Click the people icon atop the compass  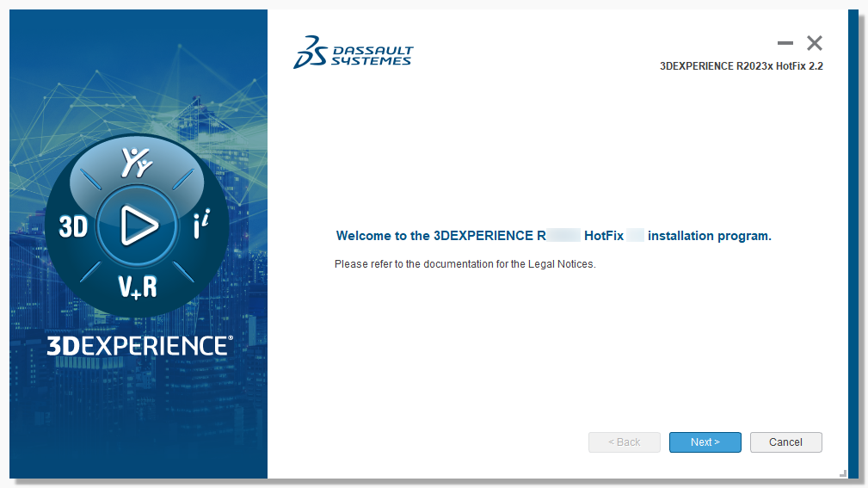point(137,162)
